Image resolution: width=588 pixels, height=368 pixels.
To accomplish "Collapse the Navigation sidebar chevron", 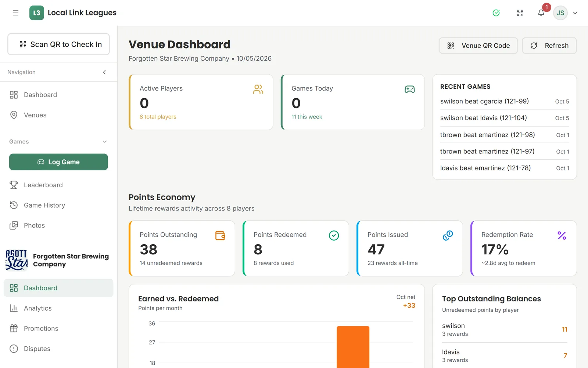I will pyautogui.click(x=104, y=72).
